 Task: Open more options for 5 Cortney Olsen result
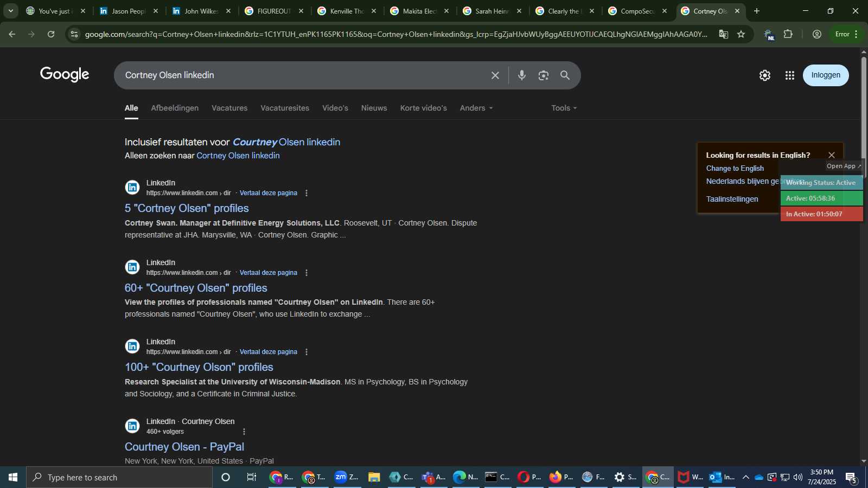coord(307,193)
